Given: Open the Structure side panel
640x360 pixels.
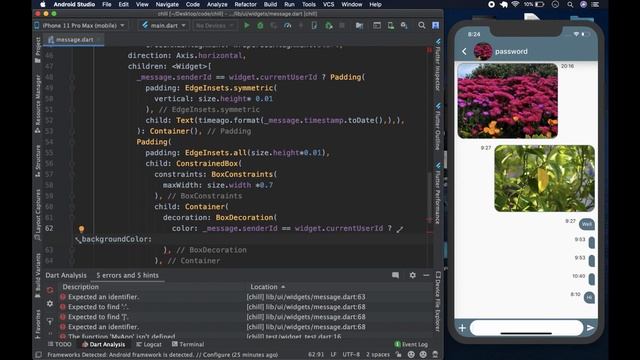Looking at the screenshot, I should [38, 161].
